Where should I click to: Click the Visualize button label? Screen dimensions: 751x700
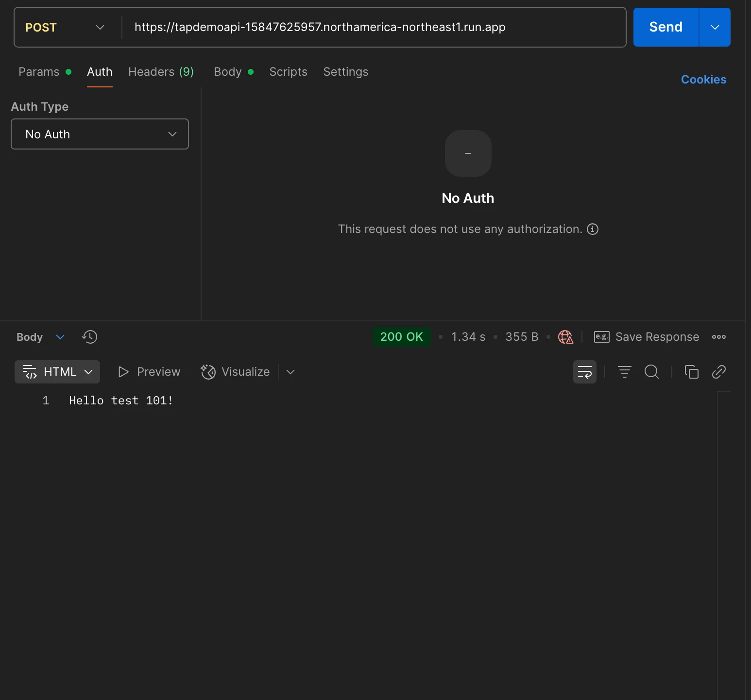click(245, 372)
